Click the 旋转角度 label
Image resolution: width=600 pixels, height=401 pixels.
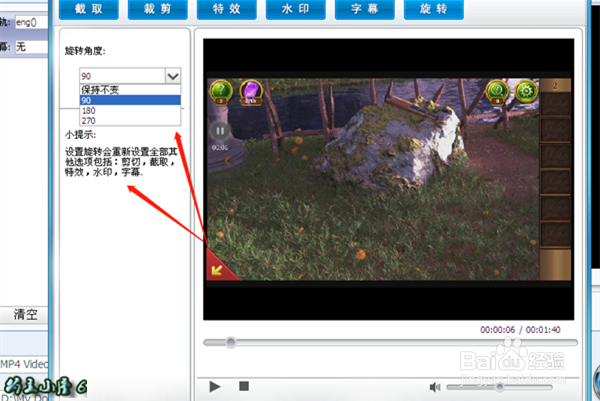point(85,51)
